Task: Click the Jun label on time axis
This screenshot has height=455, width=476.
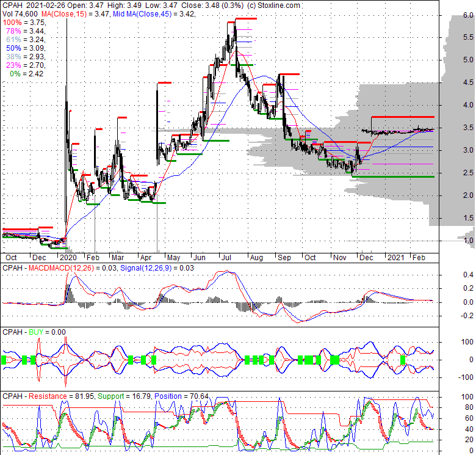Action: pyautogui.click(x=200, y=258)
